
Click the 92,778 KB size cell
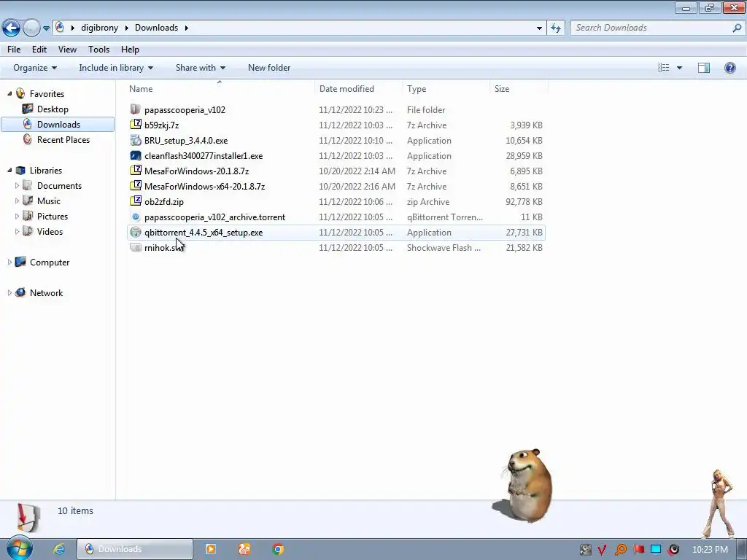(524, 202)
